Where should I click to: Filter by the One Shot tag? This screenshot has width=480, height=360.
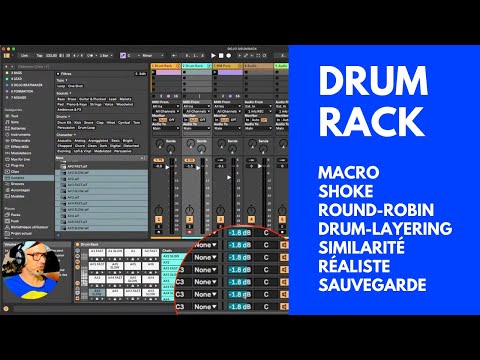point(75,86)
